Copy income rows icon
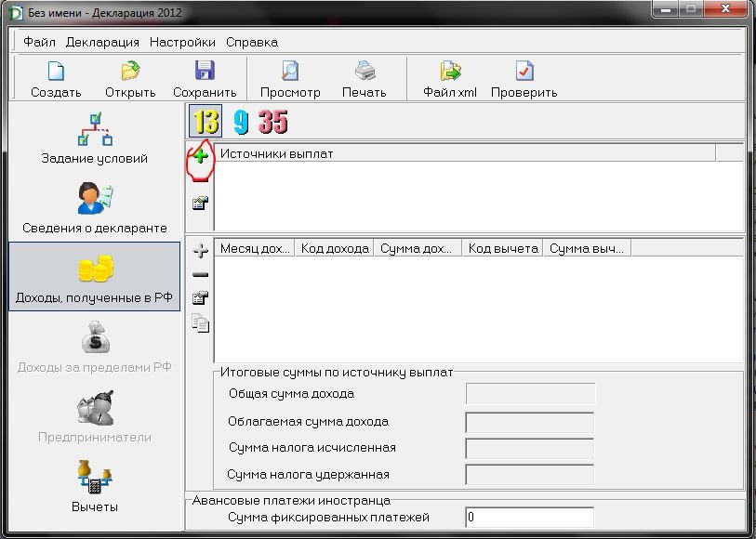 [200, 322]
